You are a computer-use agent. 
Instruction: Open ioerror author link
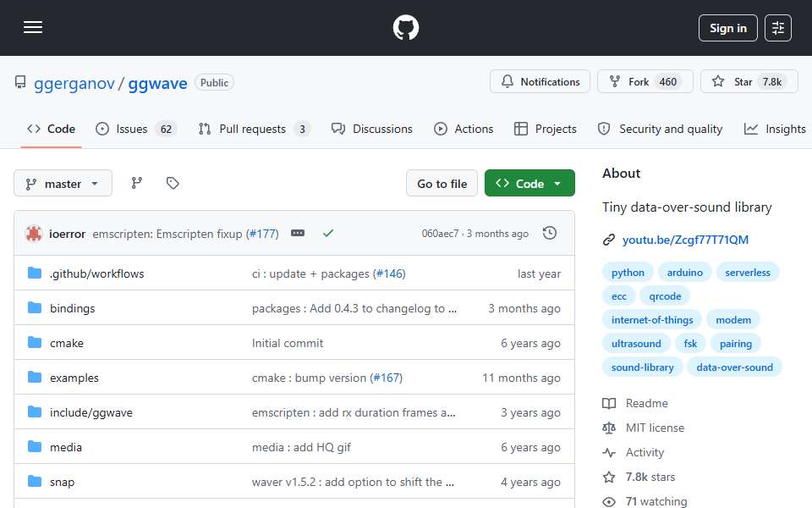tap(68, 234)
